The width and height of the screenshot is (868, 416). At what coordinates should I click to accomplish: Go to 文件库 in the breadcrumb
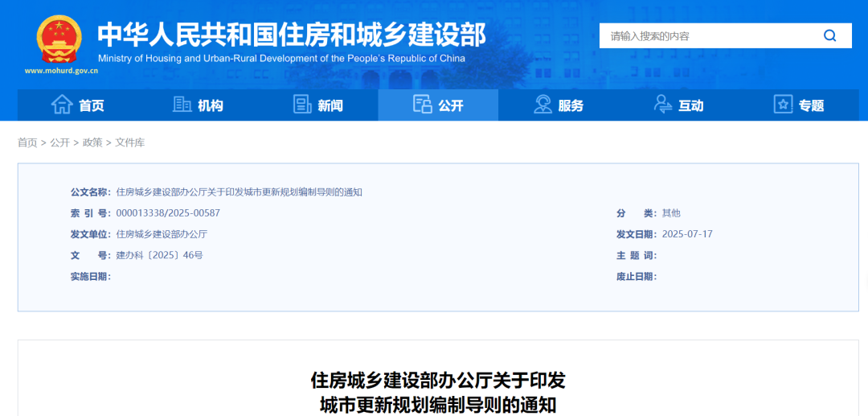(x=130, y=143)
